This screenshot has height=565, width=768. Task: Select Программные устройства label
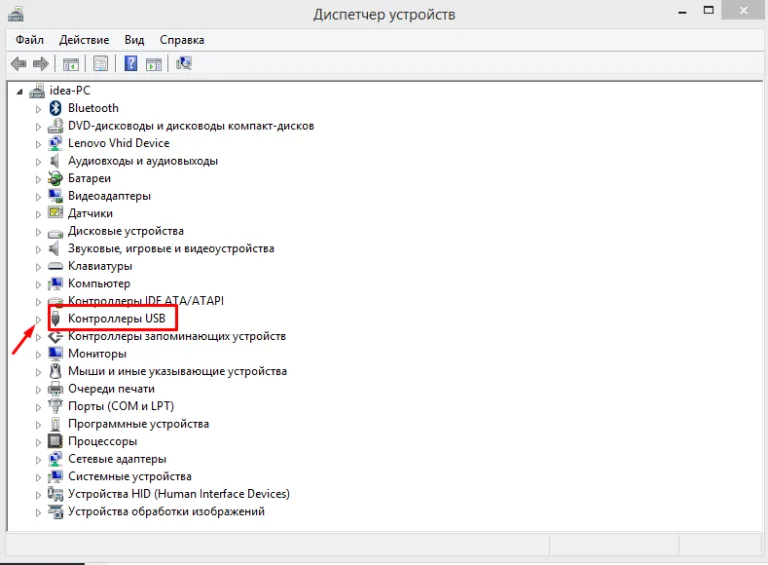tap(139, 424)
